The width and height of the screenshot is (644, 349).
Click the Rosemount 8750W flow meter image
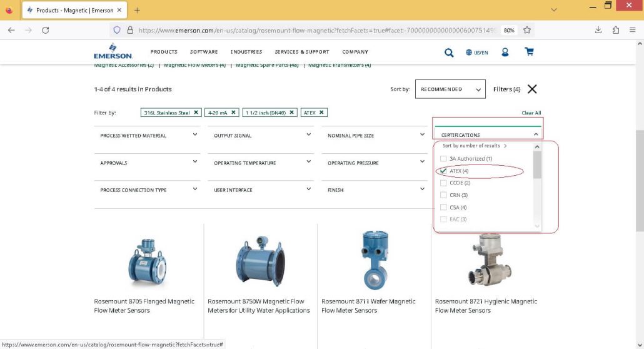[x=260, y=261]
